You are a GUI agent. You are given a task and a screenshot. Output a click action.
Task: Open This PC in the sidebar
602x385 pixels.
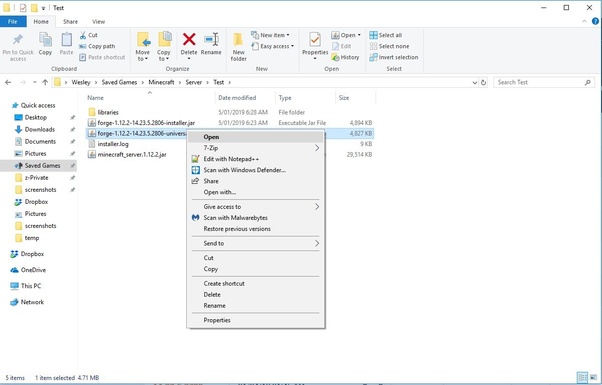click(31, 286)
